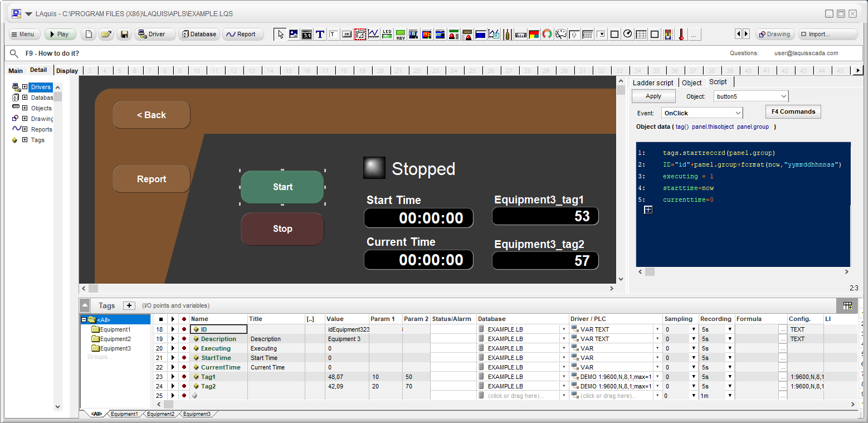This screenshot has width=868, height=423.
Task: Toggle the play arrow for CurrentTime row
Action: coord(173,367)
